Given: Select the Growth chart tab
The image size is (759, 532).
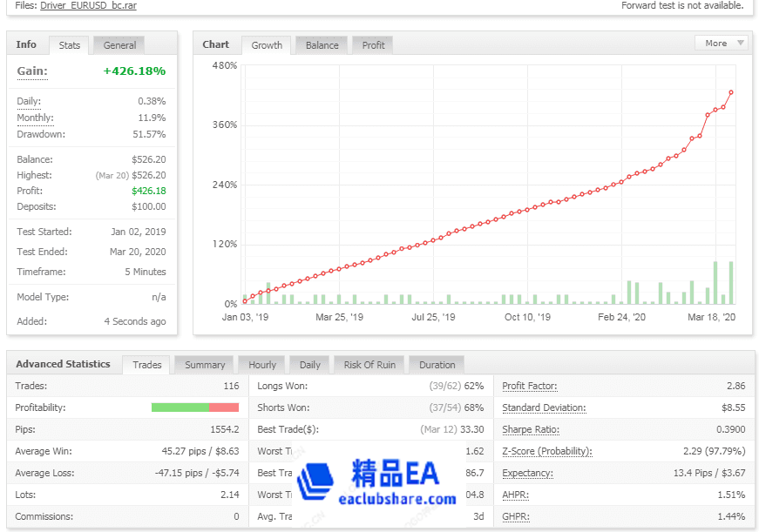Looking at the screenshot, I should [x=267, y=45].
